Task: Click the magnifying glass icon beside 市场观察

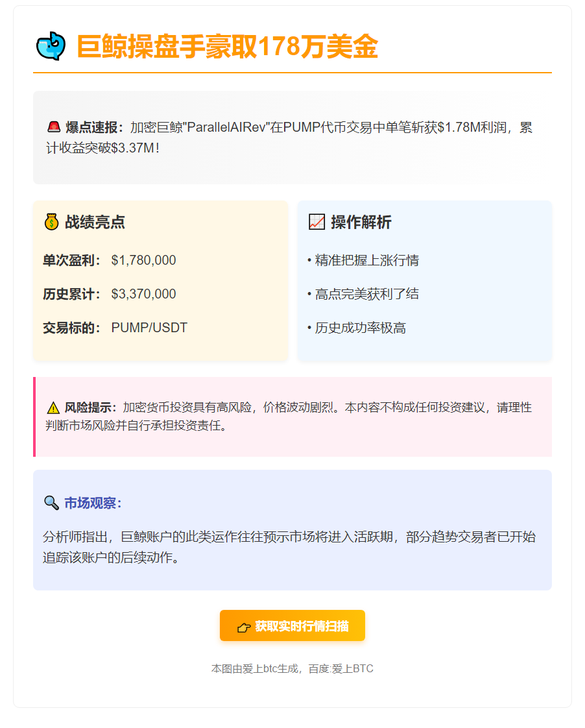Action: pyautogui.click(x=51, y=503)
